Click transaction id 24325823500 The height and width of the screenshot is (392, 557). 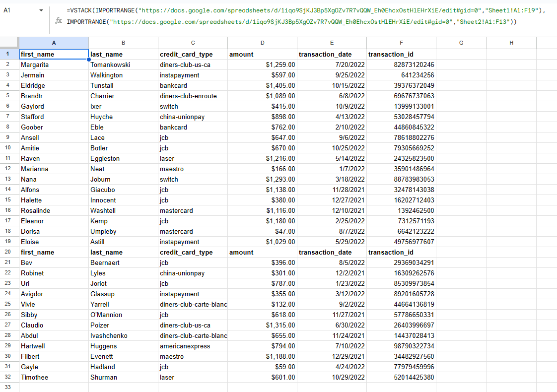coord(402,158)
